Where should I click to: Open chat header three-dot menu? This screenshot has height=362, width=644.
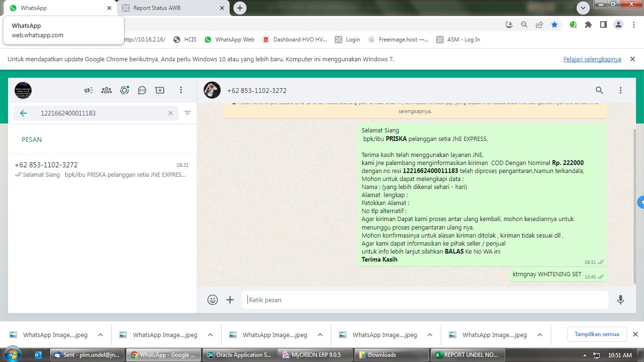pyautogui.click(x=620, y=90)
